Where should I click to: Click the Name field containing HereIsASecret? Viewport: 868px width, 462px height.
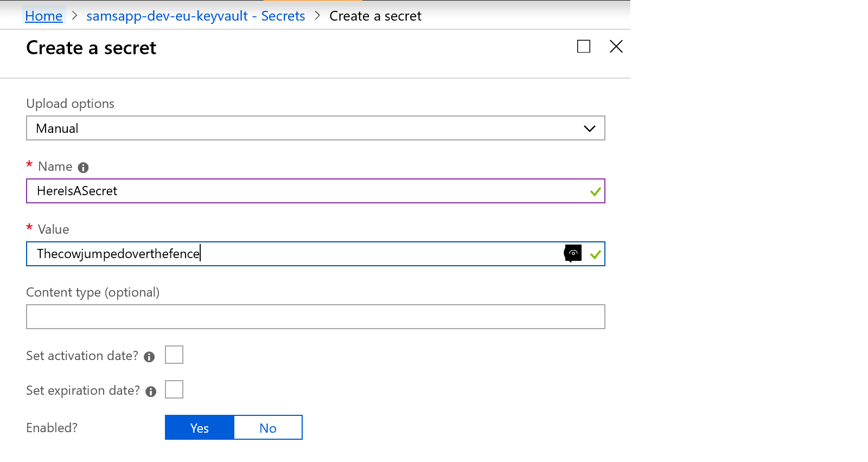(x=304, y=191)
